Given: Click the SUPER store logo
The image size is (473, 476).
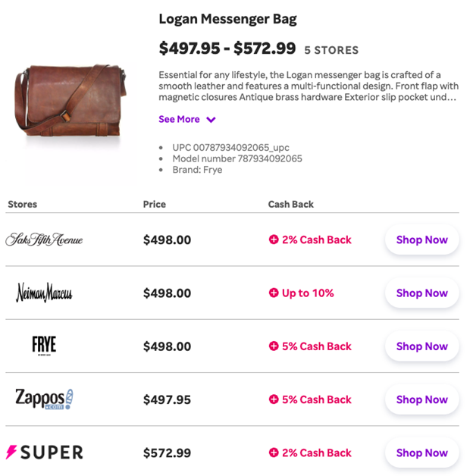Looking at the screenshot, I should point(44,453).
